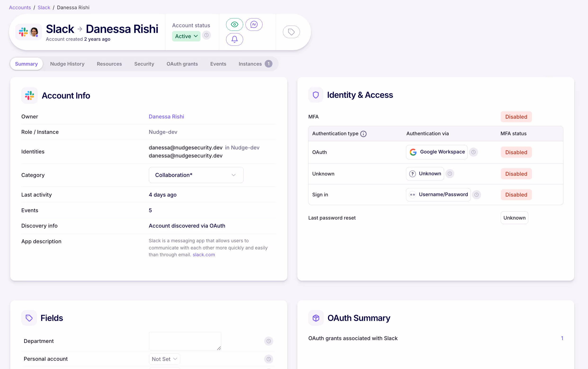Click clock icon beside Username/Password

476,195
